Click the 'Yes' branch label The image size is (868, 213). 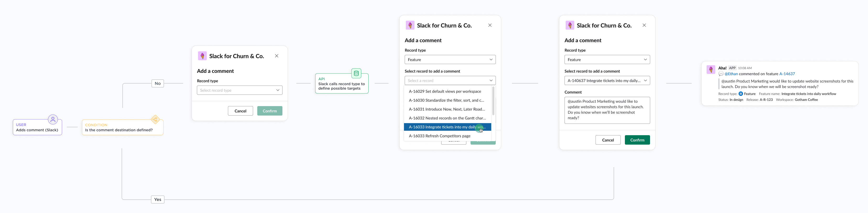tap(158, 200)
